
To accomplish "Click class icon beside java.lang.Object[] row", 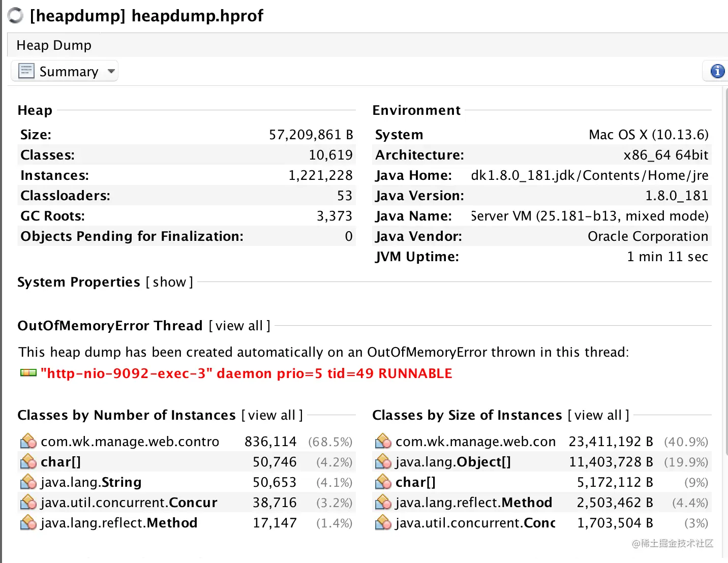I will click(x=383, y=461).
